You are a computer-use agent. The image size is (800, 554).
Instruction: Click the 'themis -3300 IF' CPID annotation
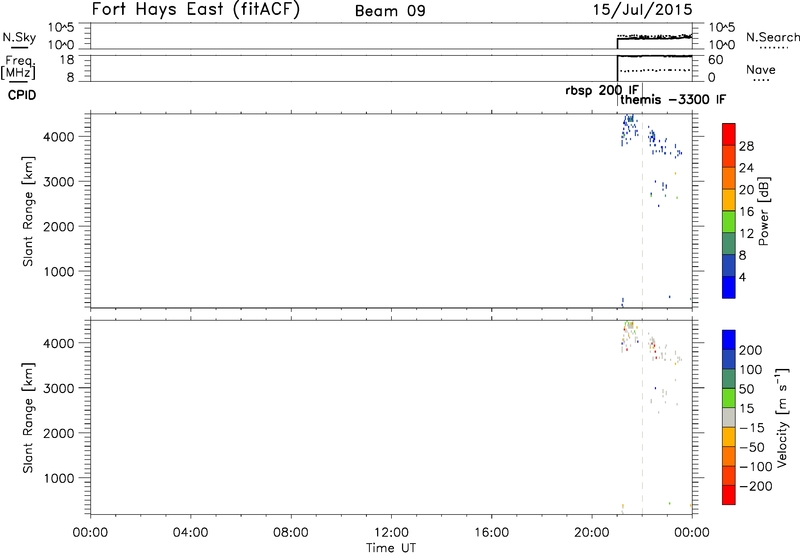673,99
